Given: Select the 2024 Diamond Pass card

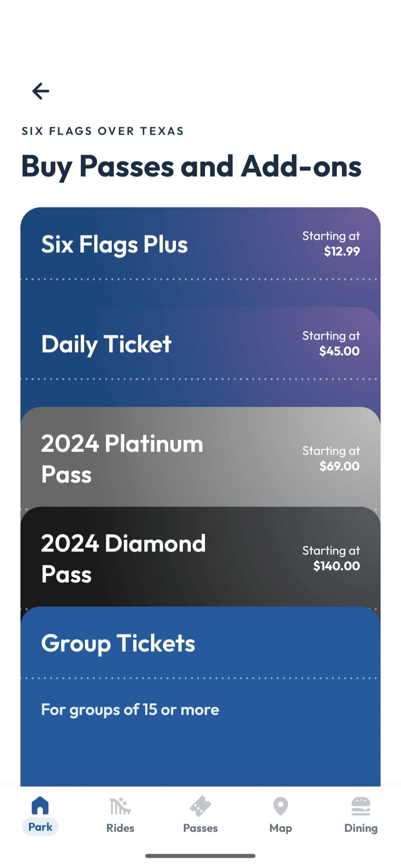Looking at the screenshot, I should click(123, 559).
